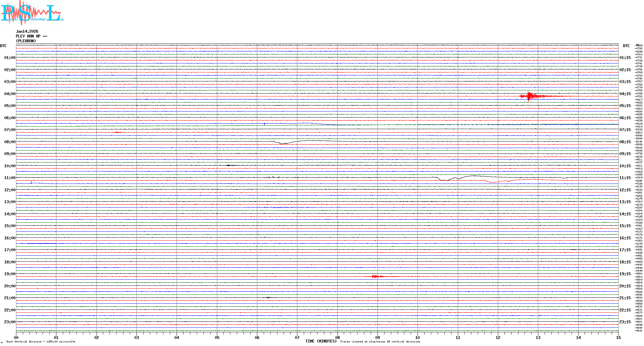
Task: Click the UTC label at top right
Action: pos(626,46)
